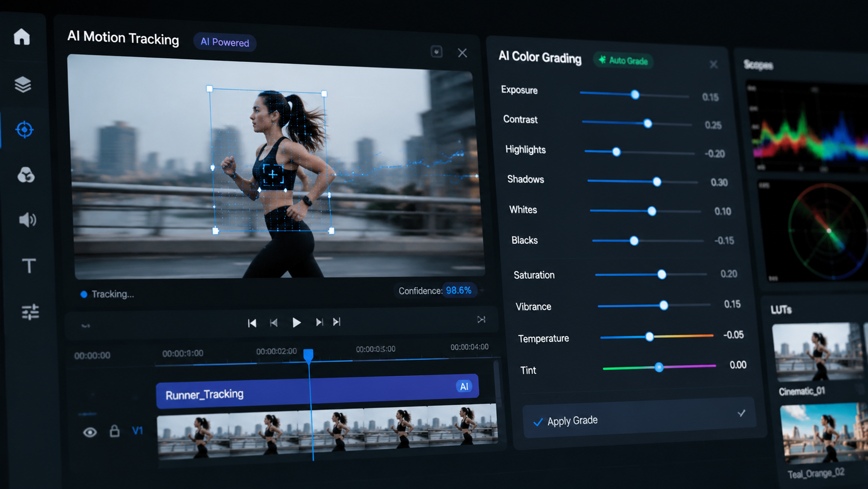Viewport: 868px width, 489px height.
Task: Click the AI badge on the Runner_Tracking clip
Action: 464,386
